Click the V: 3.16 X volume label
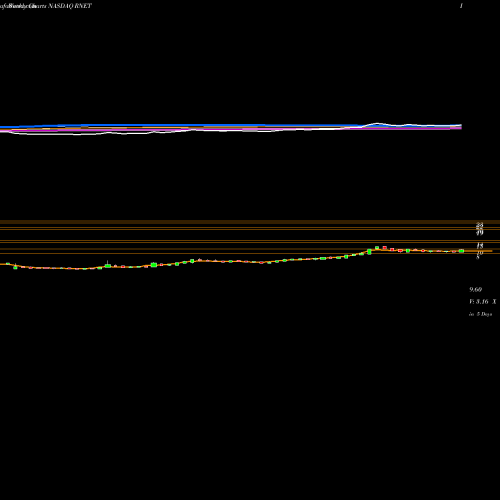This screenshot has height=500, width=500. pos(483,302)
